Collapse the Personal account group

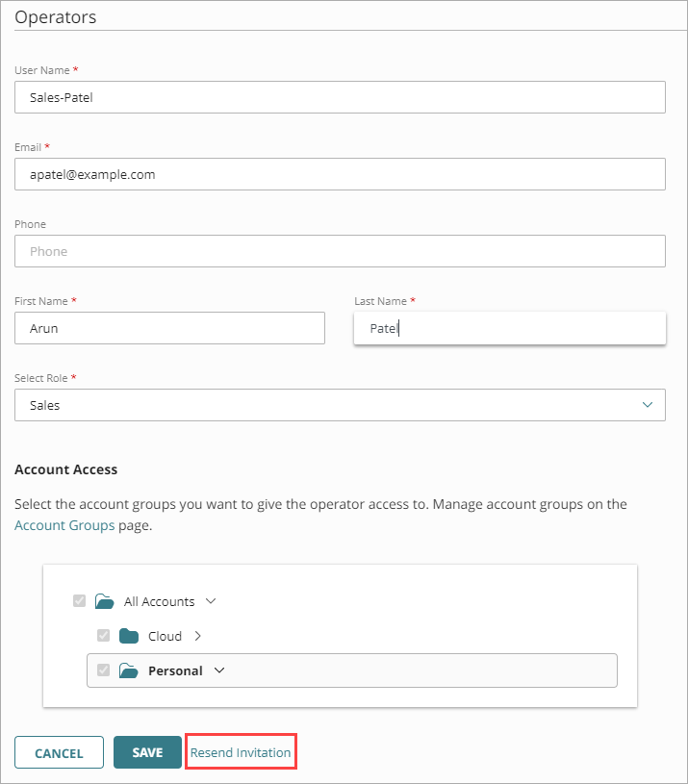218,670
